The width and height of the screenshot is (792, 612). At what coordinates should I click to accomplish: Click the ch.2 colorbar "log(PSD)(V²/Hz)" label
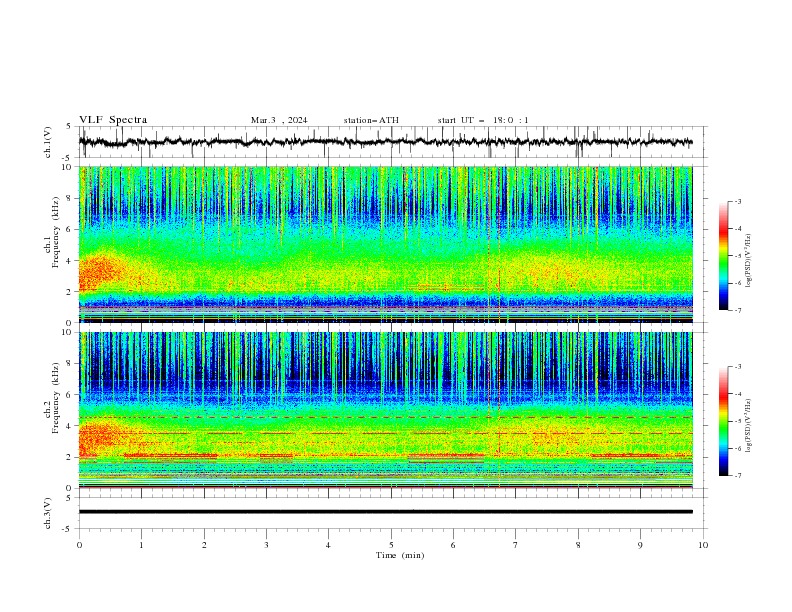tap(748, 426)
